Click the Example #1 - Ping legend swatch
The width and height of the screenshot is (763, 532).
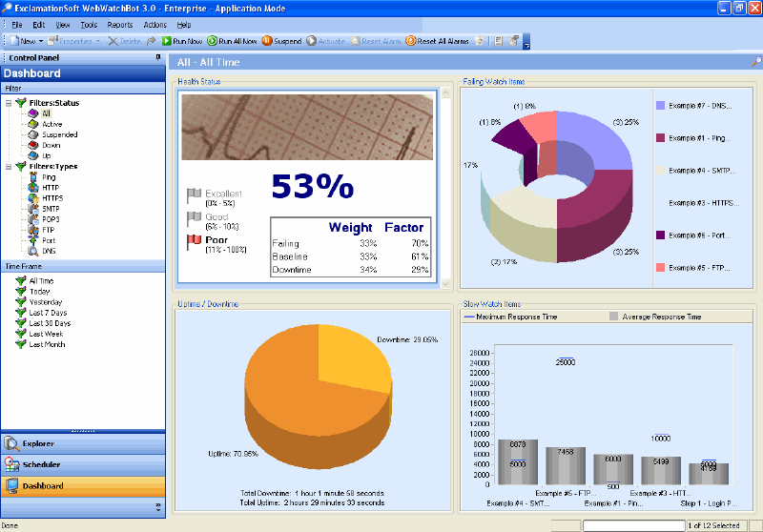660,138
